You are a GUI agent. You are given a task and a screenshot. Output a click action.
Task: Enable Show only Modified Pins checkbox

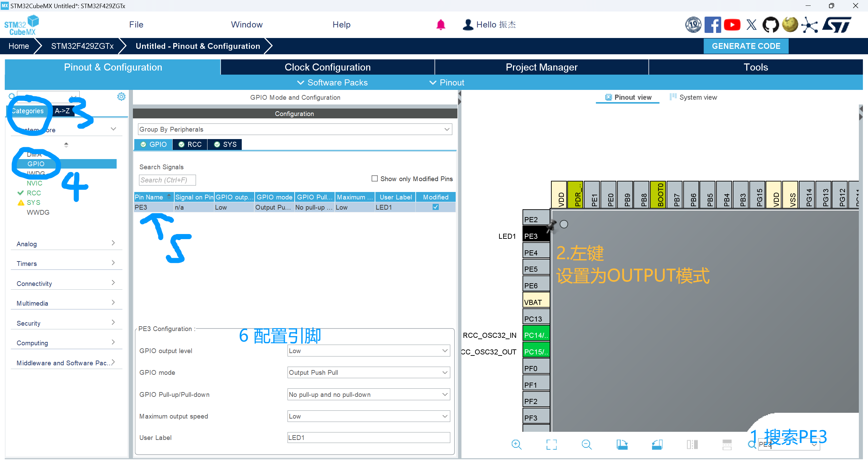point(375,178)
